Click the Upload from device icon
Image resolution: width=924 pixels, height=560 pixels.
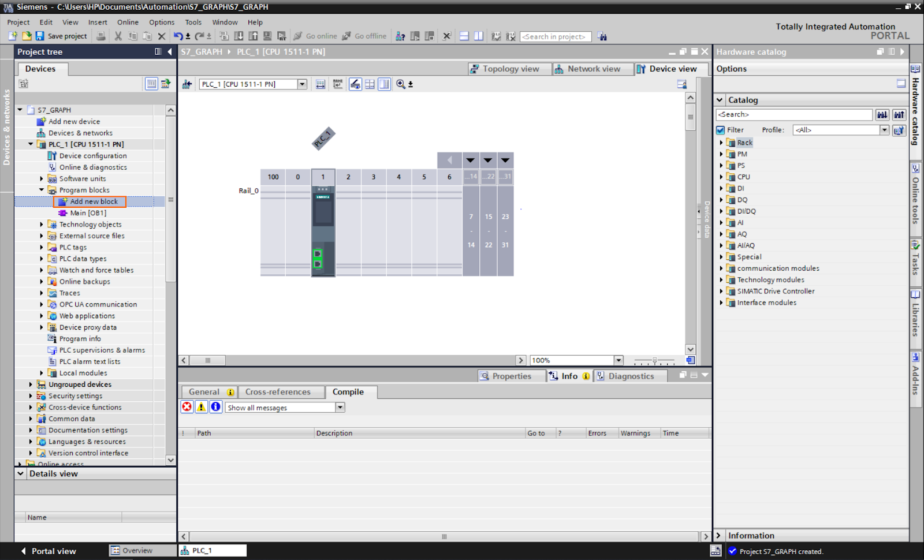click(253, 36)
